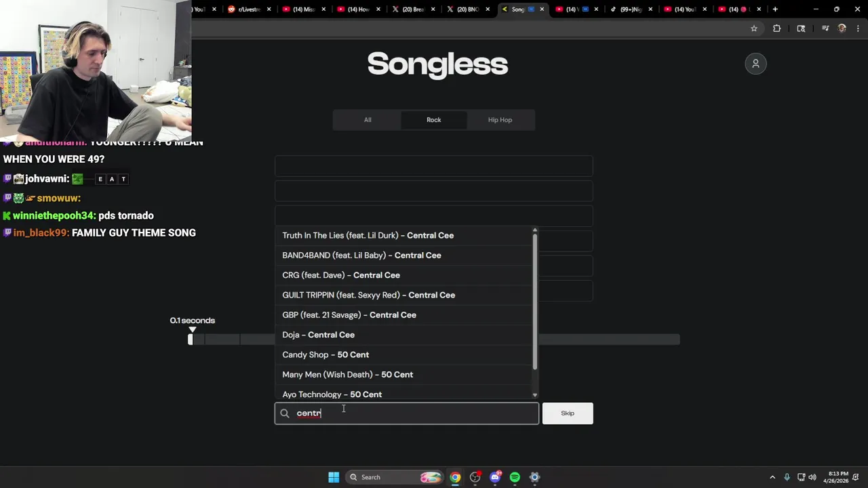Image resolution: width=868 pixels, height=488 pixels.
Task: Open OBS Studio from the taskbar
Action: tap(475, 477)
